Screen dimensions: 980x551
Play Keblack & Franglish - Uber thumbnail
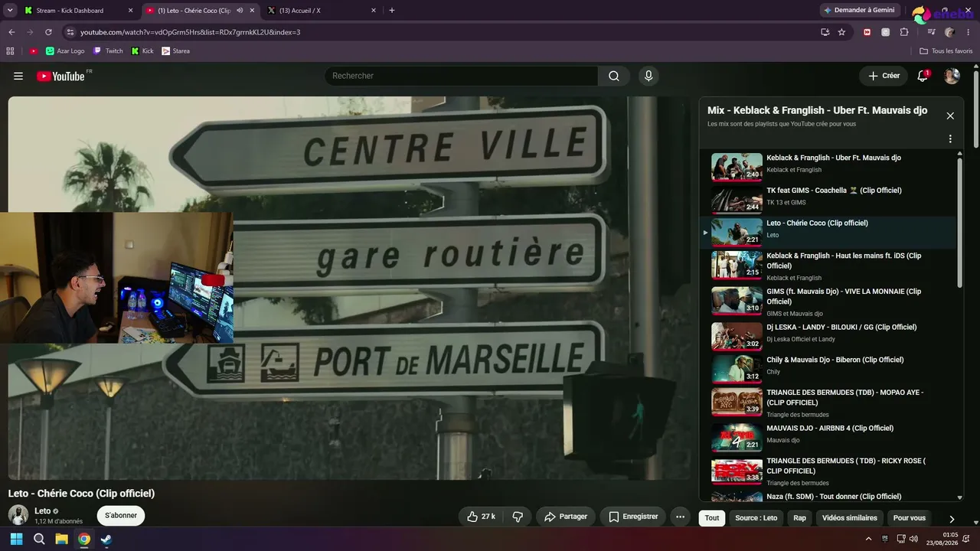pos(737,167)
